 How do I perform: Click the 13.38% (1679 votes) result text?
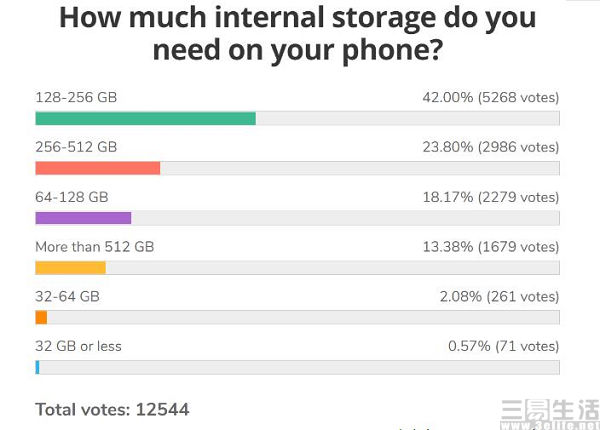point(490,246)
